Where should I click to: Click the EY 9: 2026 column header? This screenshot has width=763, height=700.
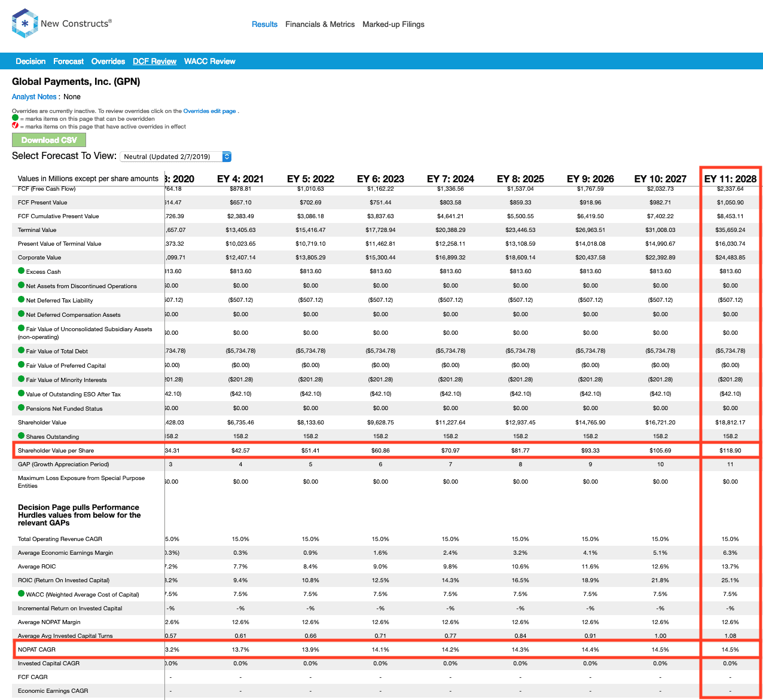pyautogui.click(x=590, y=179)
